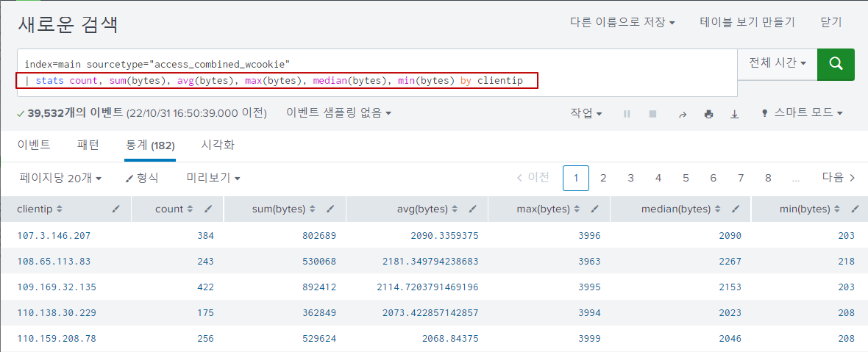
Task: Go to results page 3
Action: click(x=630, y=178)
